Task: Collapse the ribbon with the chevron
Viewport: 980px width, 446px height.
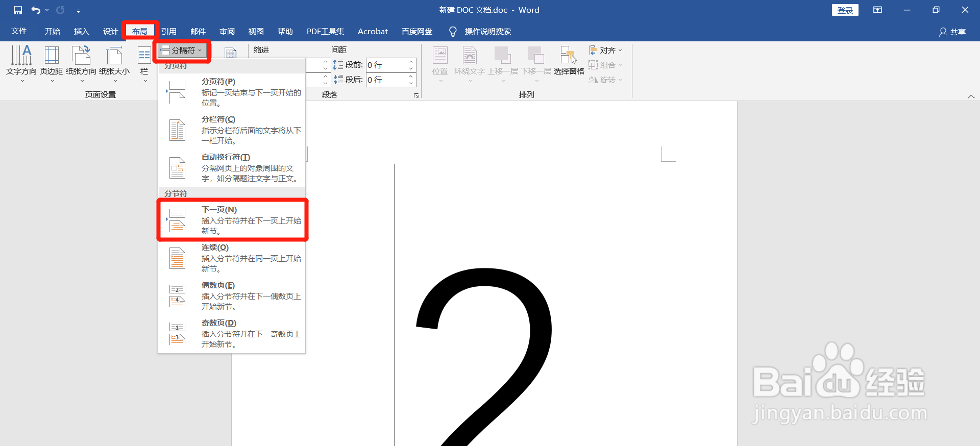Action: (971, 96)
